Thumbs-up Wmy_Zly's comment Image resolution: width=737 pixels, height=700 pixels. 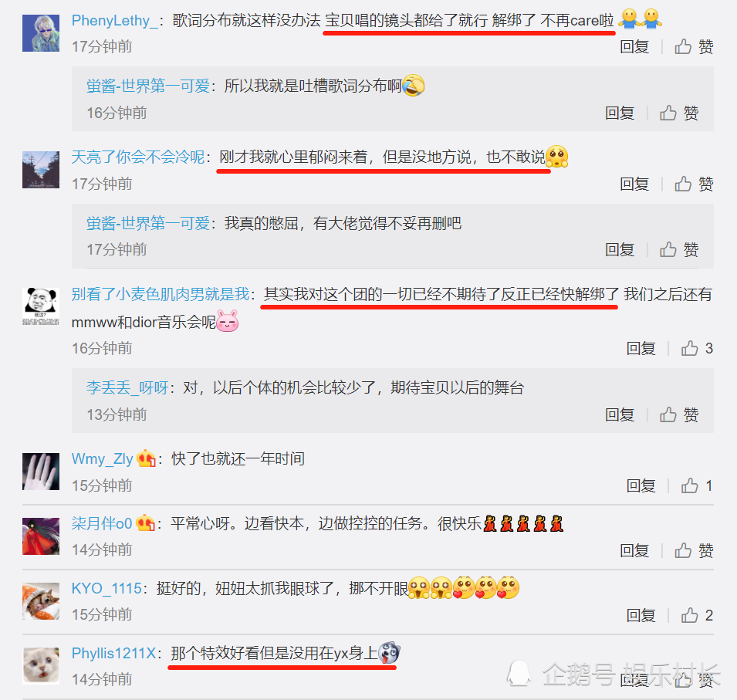coord(697,485)
